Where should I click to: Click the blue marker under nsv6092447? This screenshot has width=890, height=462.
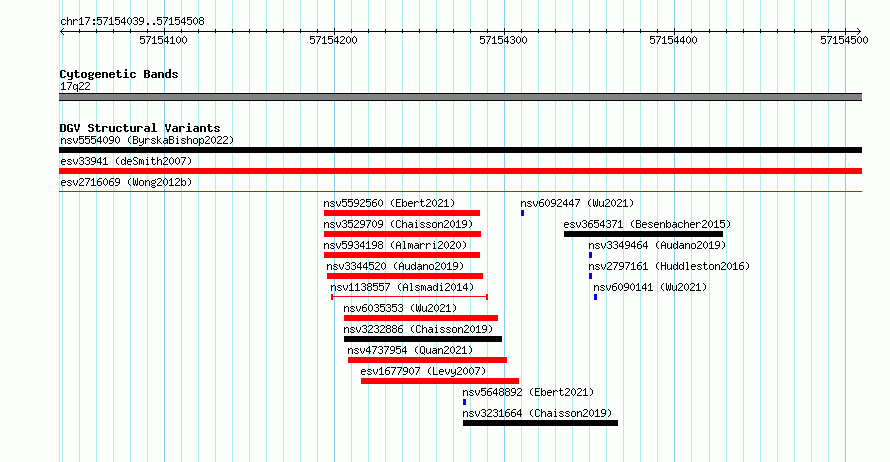tap(523, 213)
